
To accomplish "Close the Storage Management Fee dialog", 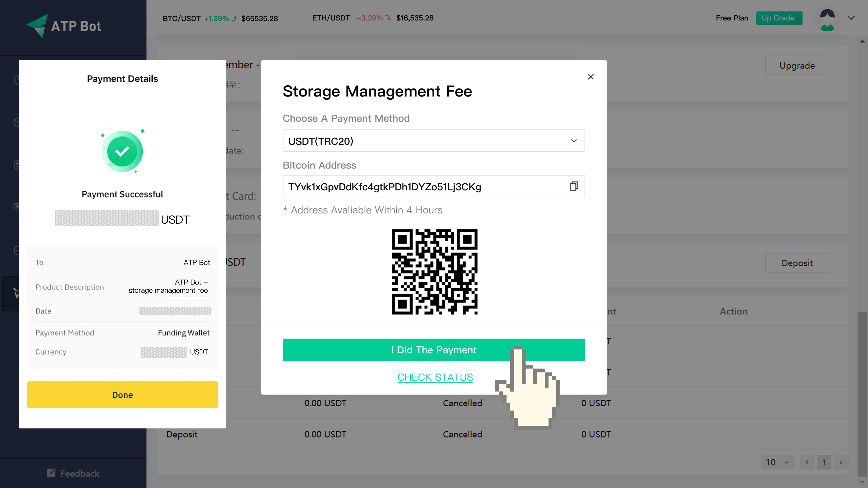I will [x=591, y=77].
